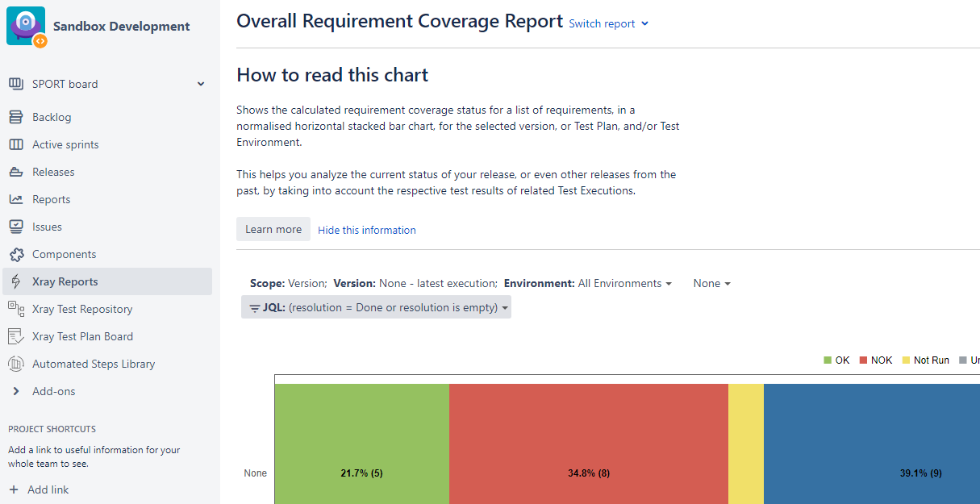Expand the SPORT board selector

click(x=201, y=84)
